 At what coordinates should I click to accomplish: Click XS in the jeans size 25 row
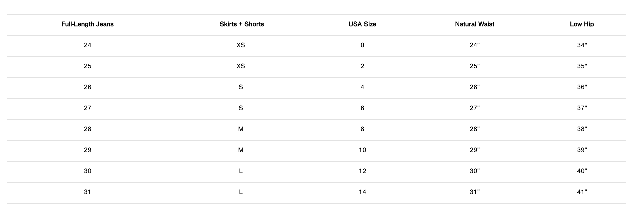click(x=241, y=66)
